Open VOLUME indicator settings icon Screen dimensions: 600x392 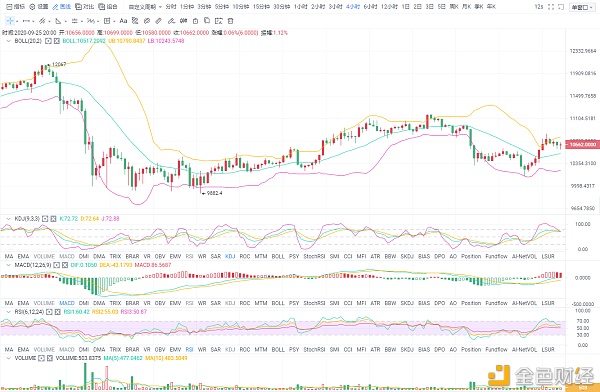point(41,358)
